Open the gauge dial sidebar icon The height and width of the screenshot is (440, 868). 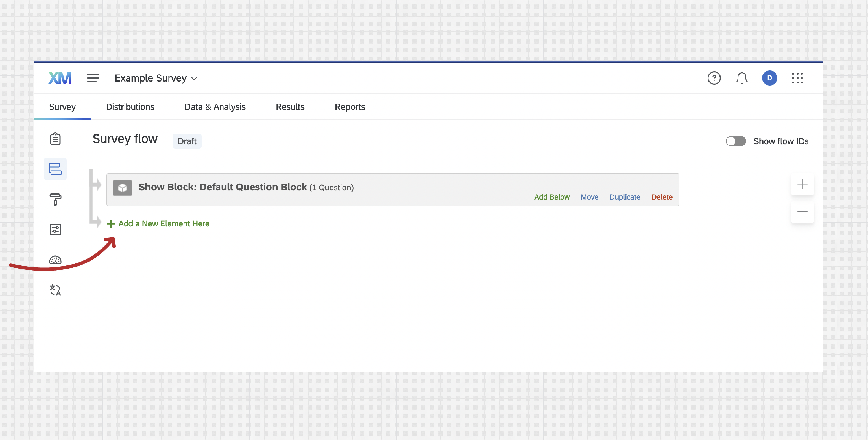[x=55, y=260]
